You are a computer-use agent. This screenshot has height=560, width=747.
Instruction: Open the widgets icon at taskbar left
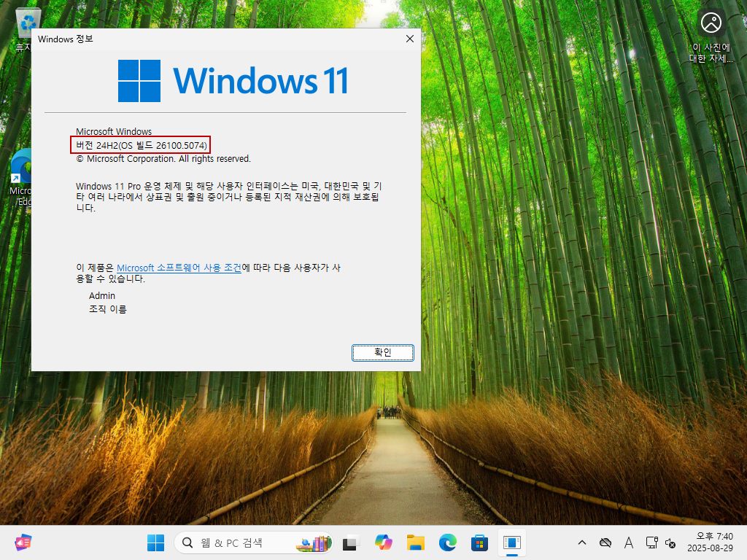click(23, 542)
